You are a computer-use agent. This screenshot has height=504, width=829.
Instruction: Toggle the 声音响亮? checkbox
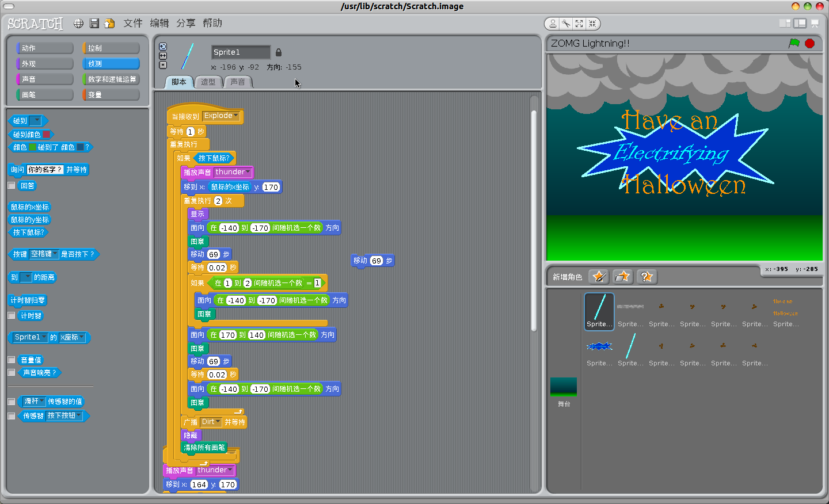(11, 372)
